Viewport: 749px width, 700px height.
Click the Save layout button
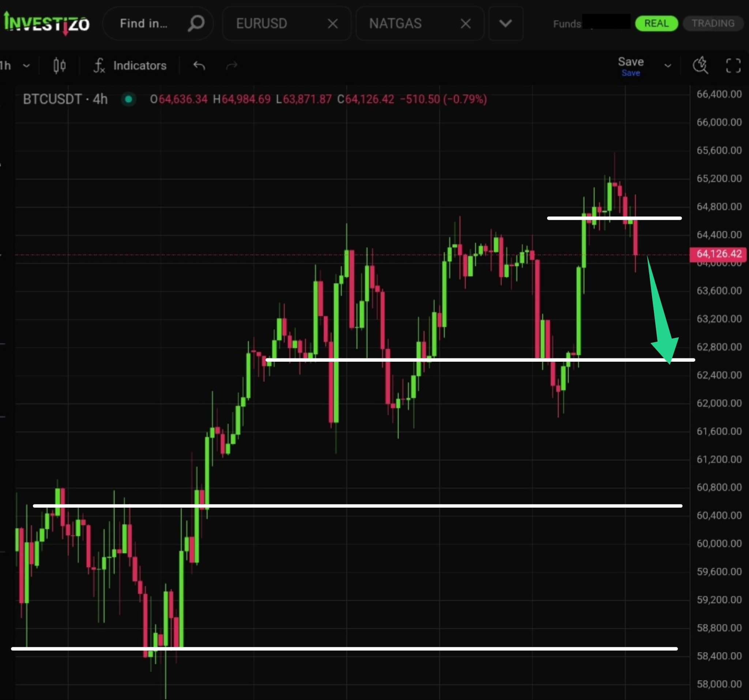(631, 66)
